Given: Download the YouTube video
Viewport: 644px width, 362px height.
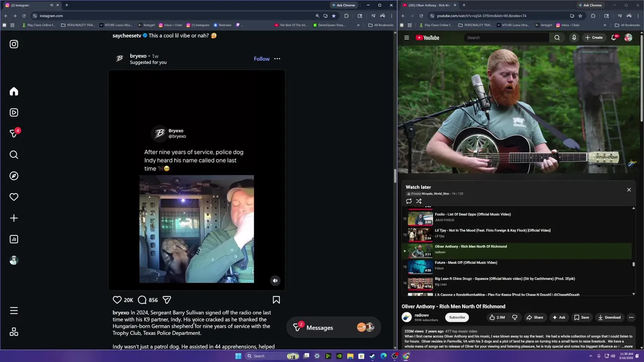Looking at the screenshot, I should click(x=609, y=317).
